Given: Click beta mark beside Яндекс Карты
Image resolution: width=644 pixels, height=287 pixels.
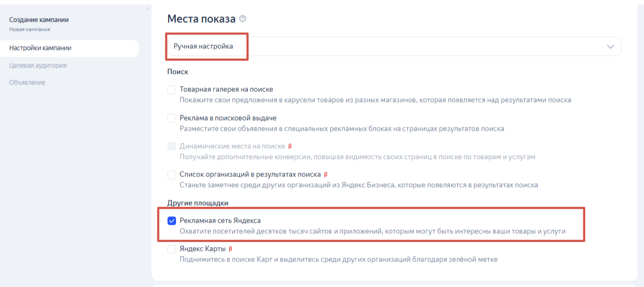Looking at the screenshot, I should click(x=231, y=249).
